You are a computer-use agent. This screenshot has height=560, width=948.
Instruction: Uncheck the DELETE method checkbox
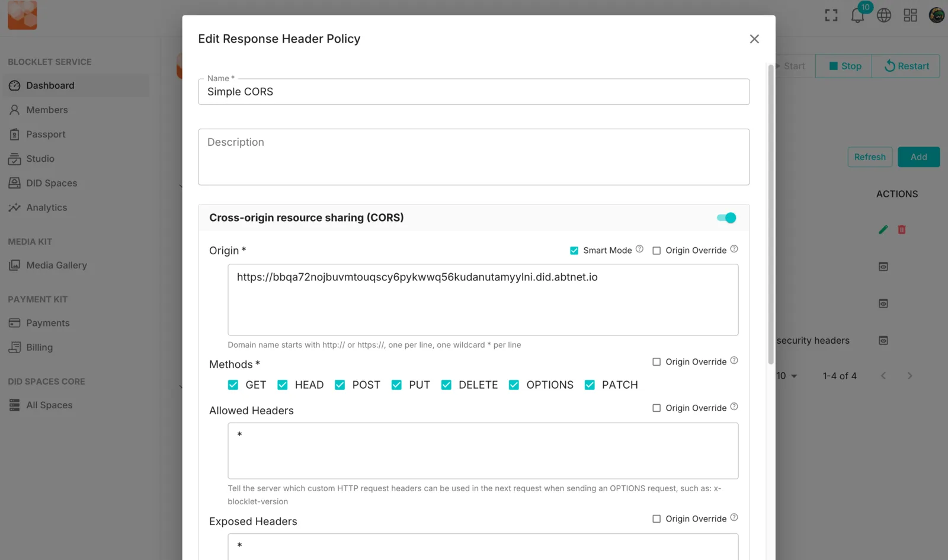pos(446,385)
